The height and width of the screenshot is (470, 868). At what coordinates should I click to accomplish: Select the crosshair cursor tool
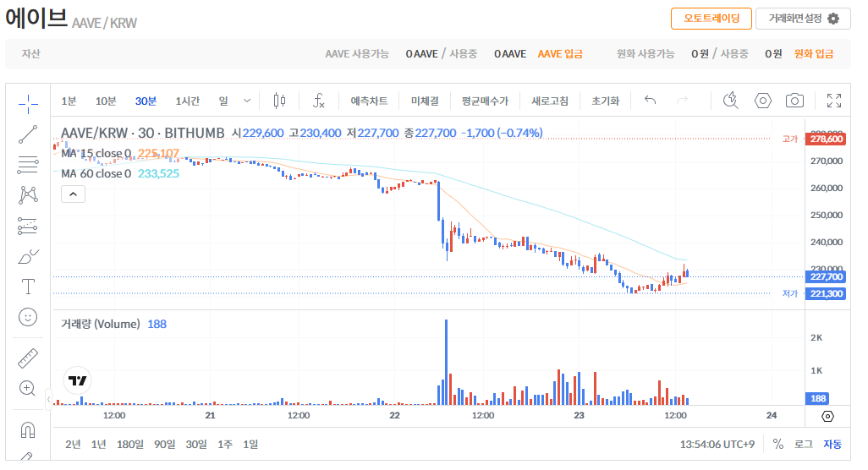click(28, 104)
